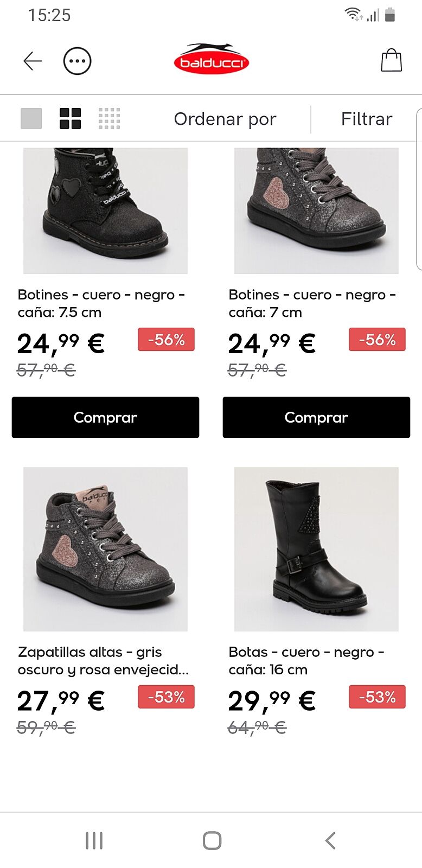Open the Zapatillas altas gris oscuro thumbnail
The image size is (422, 868).
pos(105,549)
